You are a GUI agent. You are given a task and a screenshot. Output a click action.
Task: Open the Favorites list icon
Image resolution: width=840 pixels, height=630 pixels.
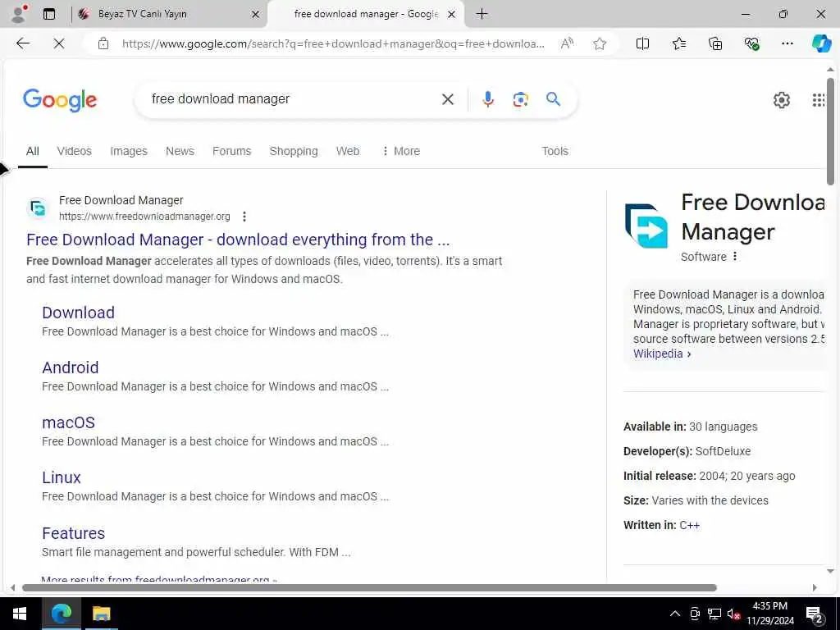click(678, 43)
